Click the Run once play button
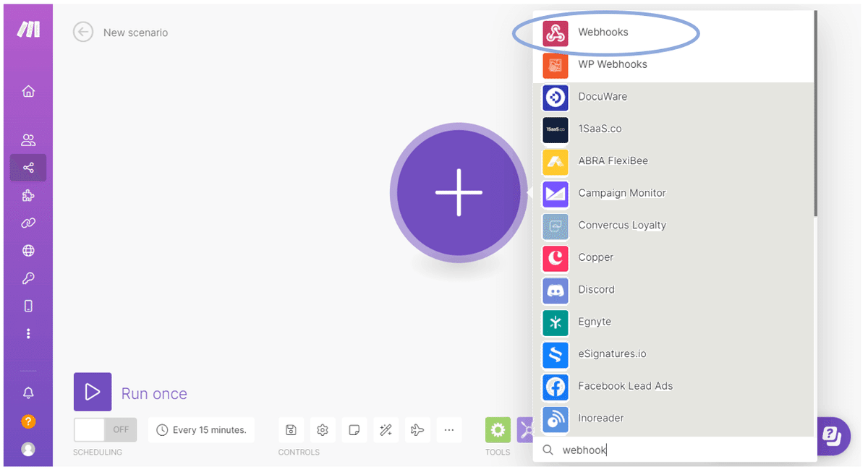 93,392
